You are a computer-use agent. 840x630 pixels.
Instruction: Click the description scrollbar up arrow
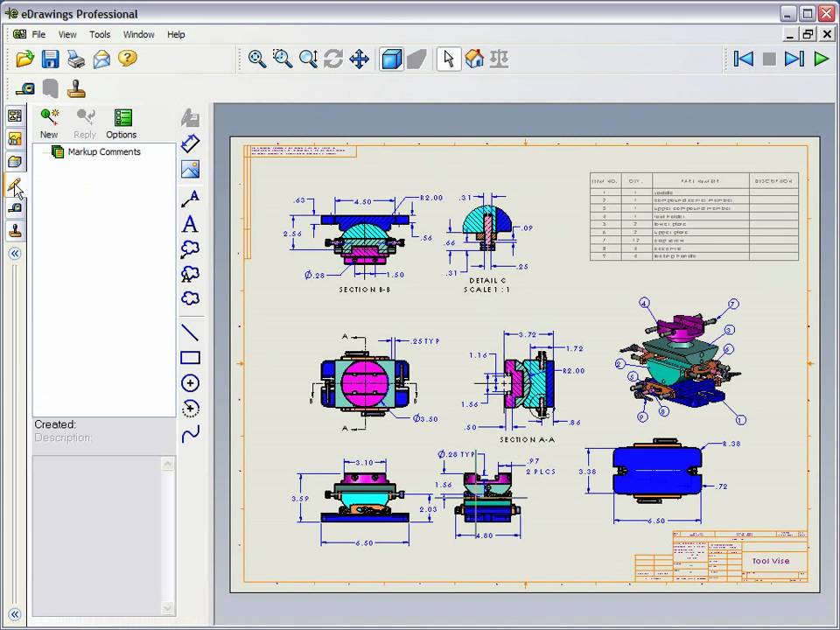tap(168, 464)
